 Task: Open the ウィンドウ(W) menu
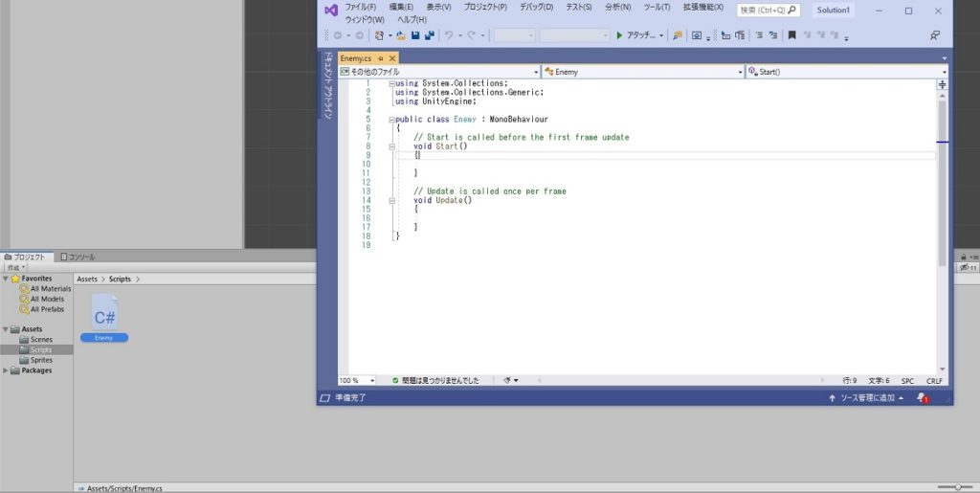coord(365,19)
